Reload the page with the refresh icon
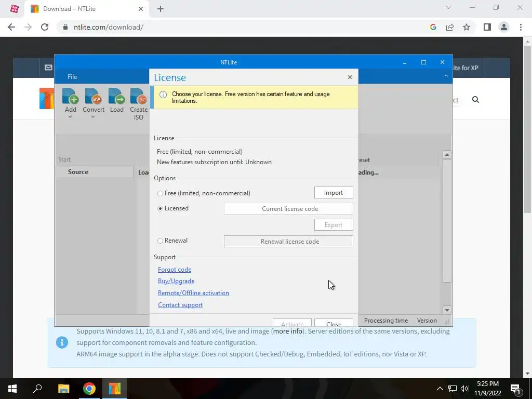Image resolution: width=532 pixels, height=399 pixels. (x=45, y=27)
